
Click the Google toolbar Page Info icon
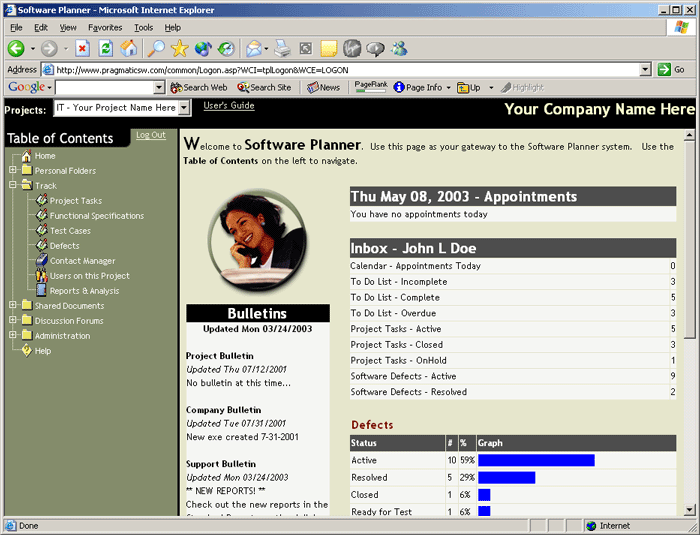tap(398, 87)
